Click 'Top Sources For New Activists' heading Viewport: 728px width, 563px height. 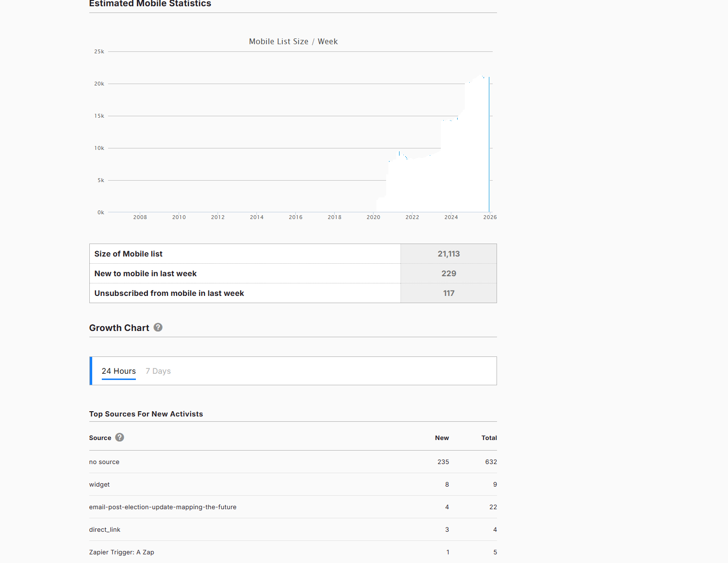tap(146, 414)
